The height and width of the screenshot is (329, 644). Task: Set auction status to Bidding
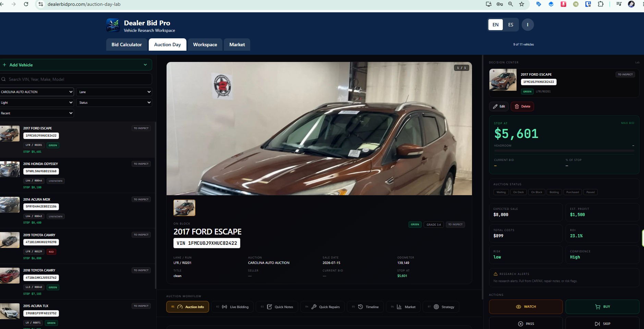[x=554, y=192]
